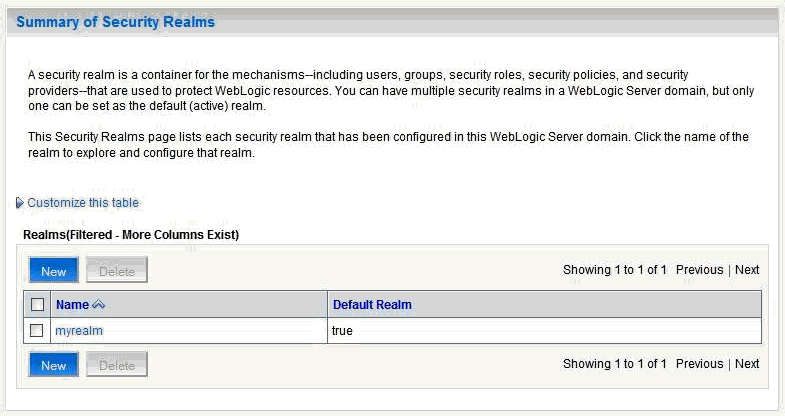The image size is (785, 416).
Task: Select Previous link below the table
Action: (x=699, y=364)
